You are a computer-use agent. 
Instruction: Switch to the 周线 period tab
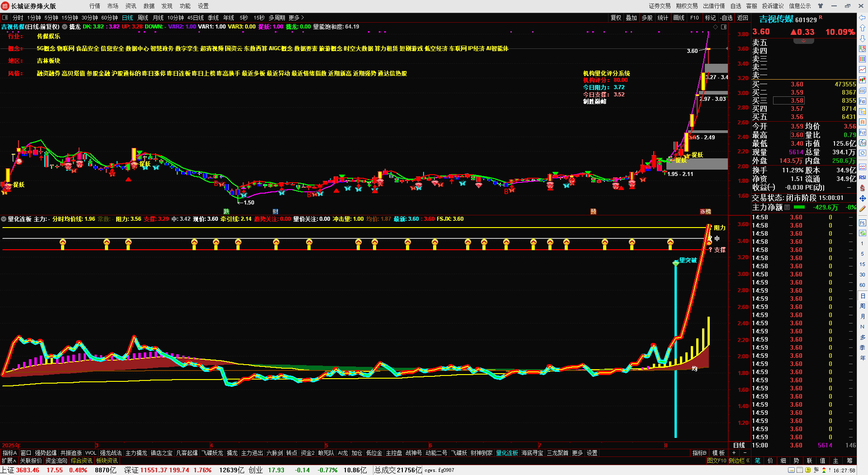[x=143, y=18]
